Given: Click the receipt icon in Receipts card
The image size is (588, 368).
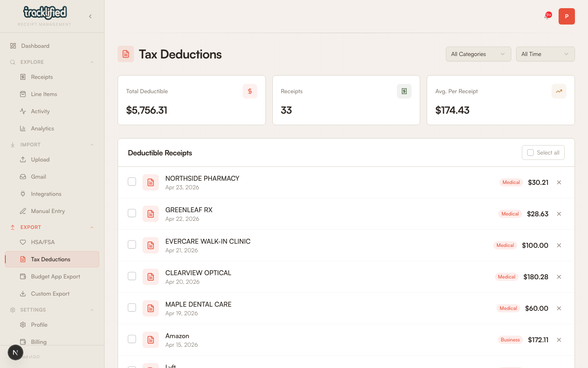Looking at the screenshot, I should 404,91.
